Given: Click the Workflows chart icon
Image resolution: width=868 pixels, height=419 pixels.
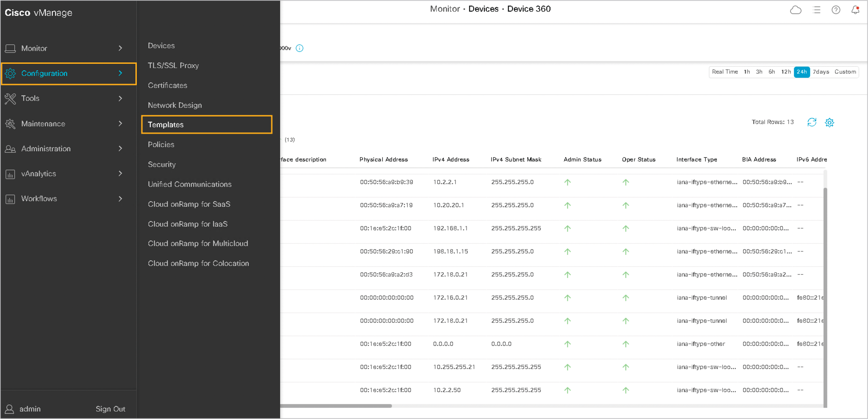Looking at the screenshot, I should [10, 199].
